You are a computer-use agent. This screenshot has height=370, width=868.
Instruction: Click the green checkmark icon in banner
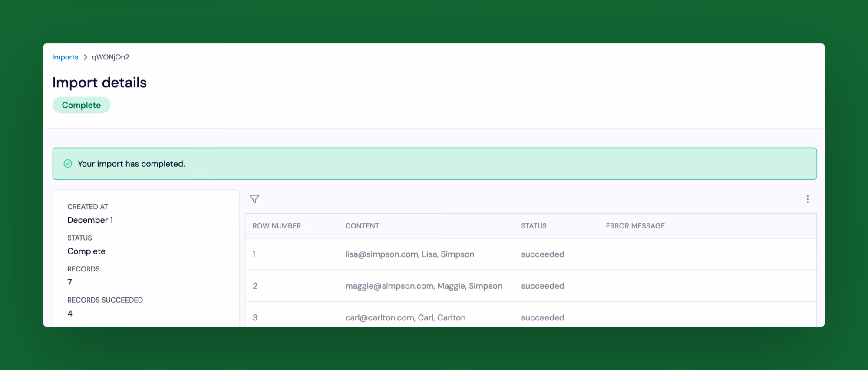[x=68, y=164]
